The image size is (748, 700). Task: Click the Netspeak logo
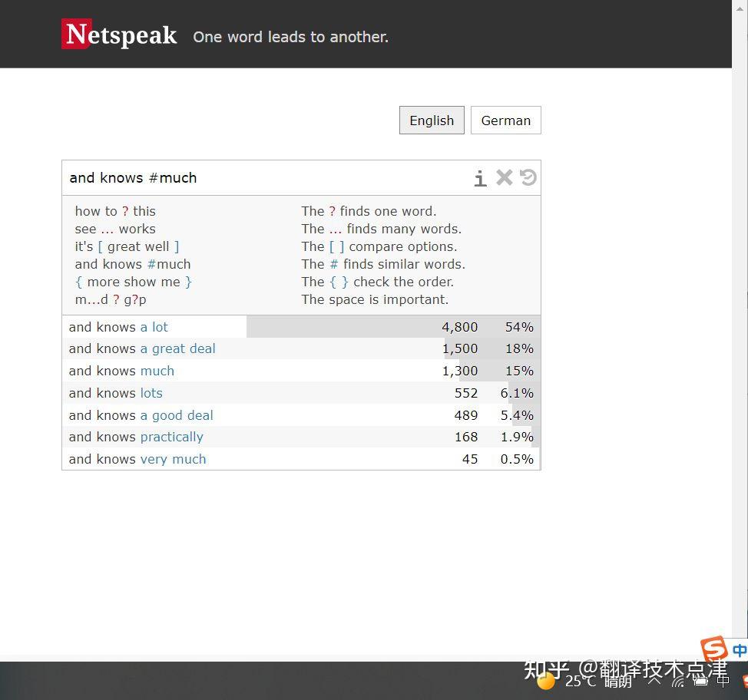(119, 34)
